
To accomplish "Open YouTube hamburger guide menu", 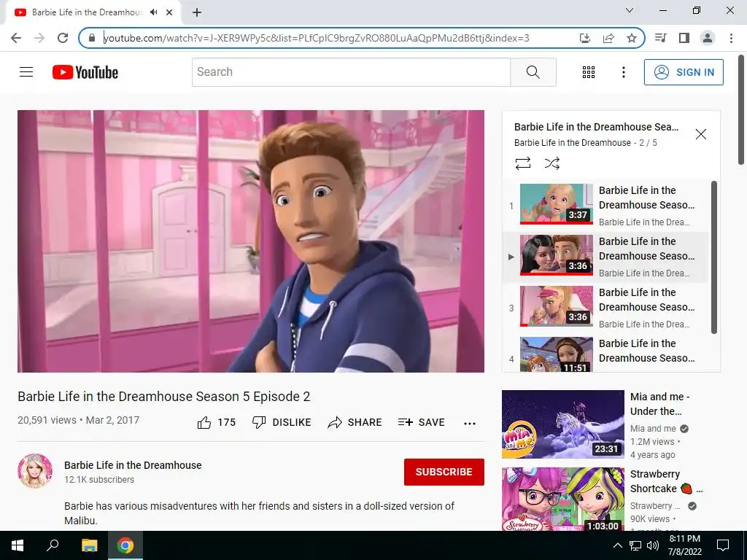I will pyautogui.click(x=26, y=72).
